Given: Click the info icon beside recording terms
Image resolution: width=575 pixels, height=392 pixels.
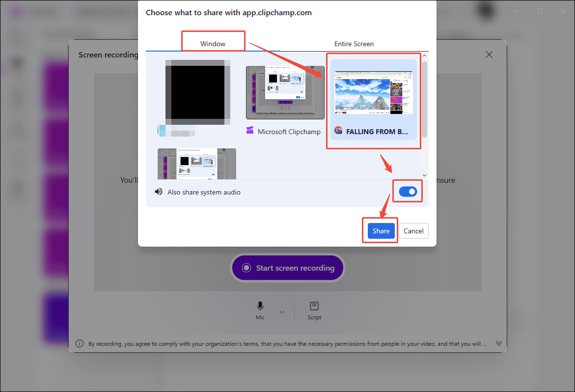Looking at the screenshot, I should point(80,343).
